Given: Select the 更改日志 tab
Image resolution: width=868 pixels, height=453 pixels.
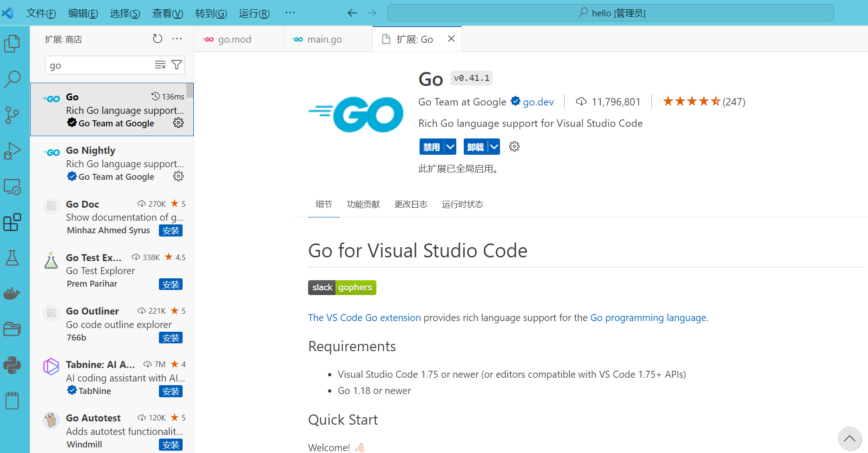Looking at the screenshot, I should tap(411, 204).
